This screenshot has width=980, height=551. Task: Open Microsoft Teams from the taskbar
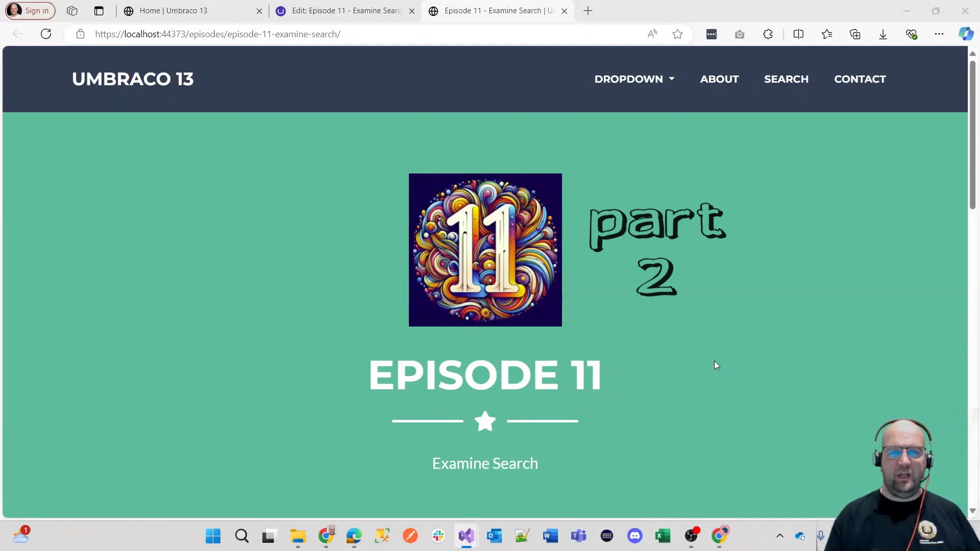pos(579,536)
